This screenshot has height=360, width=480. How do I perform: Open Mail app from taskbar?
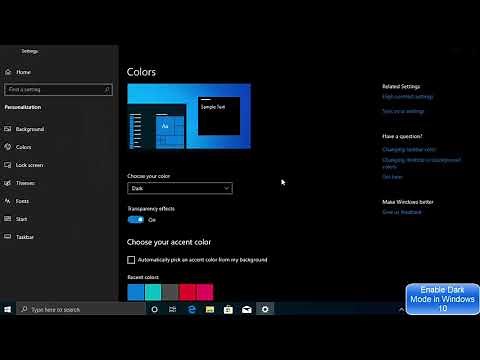[247, 309]
